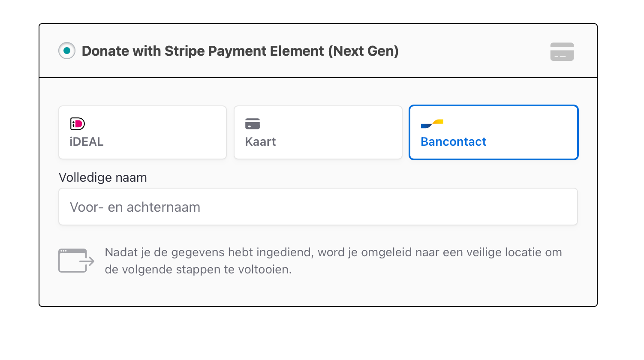This screenshot has height=360, width=644.
Task: Select the Bancontact payment tab
Action: (x=494, y=132)
